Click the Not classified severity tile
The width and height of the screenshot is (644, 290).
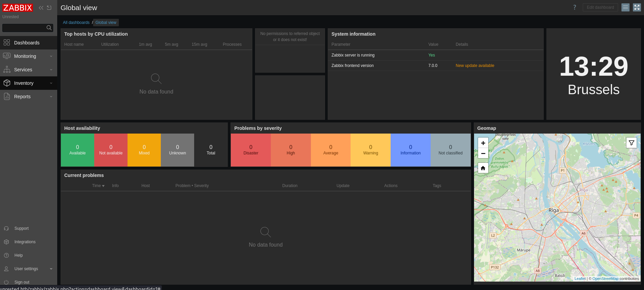(x=451, y=150)
